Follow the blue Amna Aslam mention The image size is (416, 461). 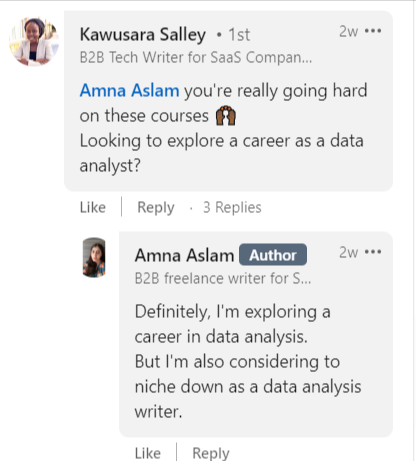pos(129,90)
